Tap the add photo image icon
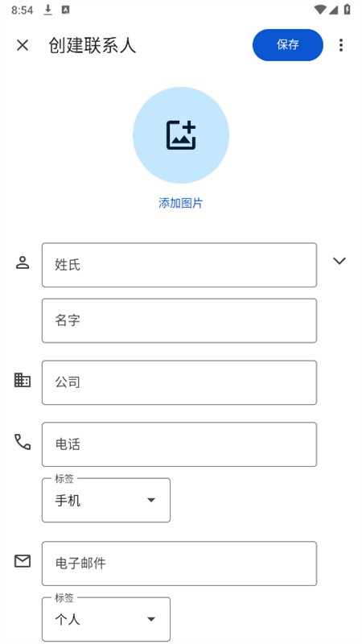Viewport: 362px width, 644px height. pos(181,135)
